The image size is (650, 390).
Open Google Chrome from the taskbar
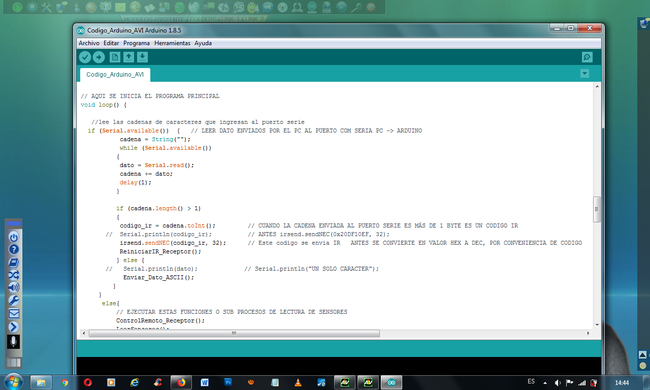point(65,383)
